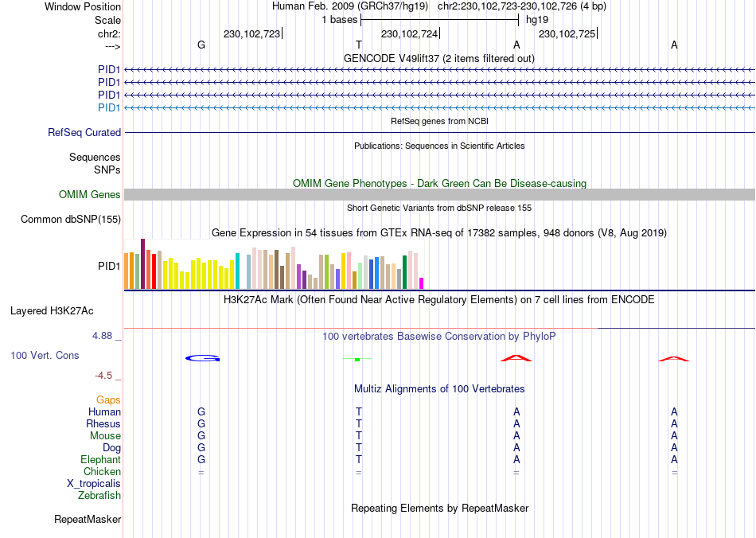Select the Dog species label
756x538 pixels.
point(112,448)
